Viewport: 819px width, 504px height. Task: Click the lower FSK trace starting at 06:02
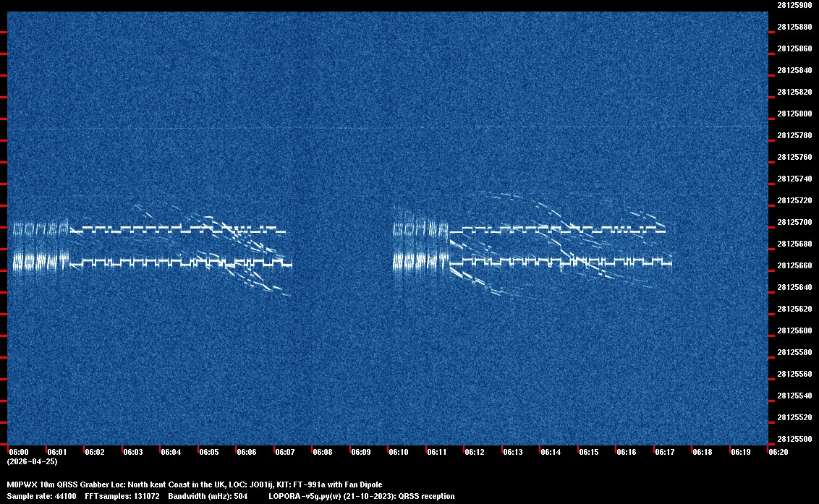[x=181, y=262]
